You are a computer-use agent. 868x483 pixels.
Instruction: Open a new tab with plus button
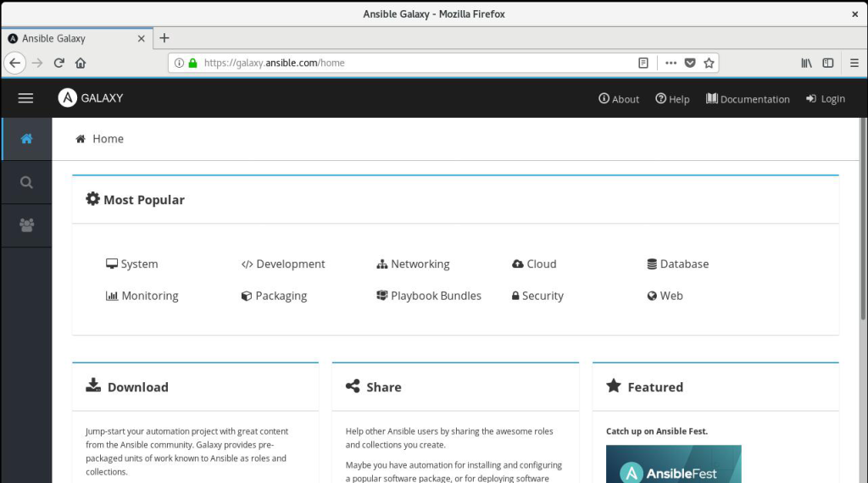164,38
